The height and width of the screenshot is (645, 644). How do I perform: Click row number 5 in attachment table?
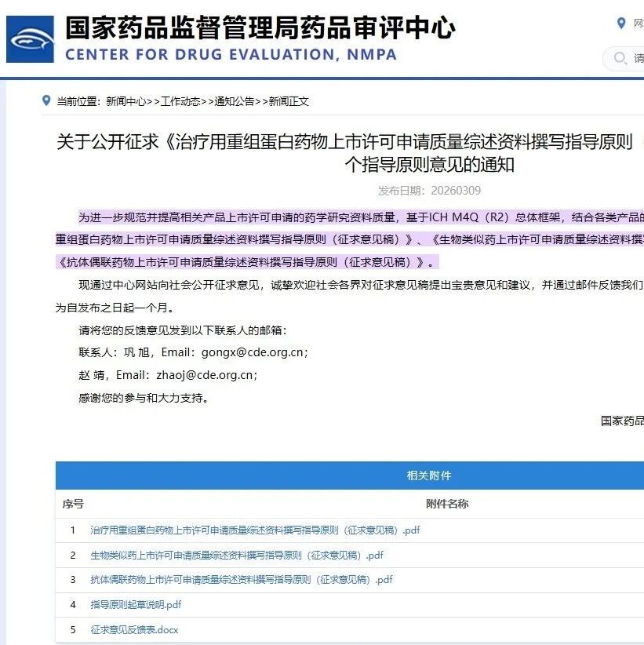(73, 630)
